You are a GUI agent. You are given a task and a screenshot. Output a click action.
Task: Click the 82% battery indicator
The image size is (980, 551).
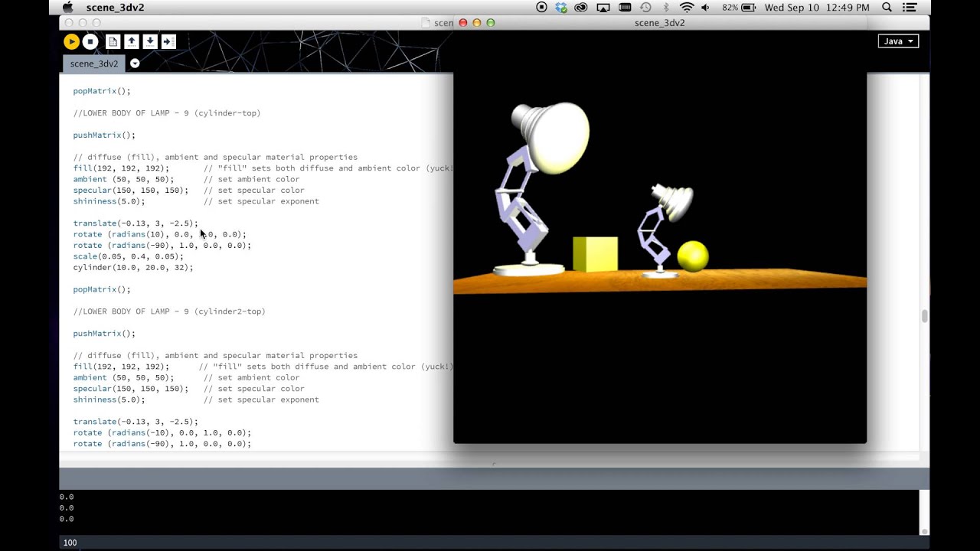click(x=739, y=7)
